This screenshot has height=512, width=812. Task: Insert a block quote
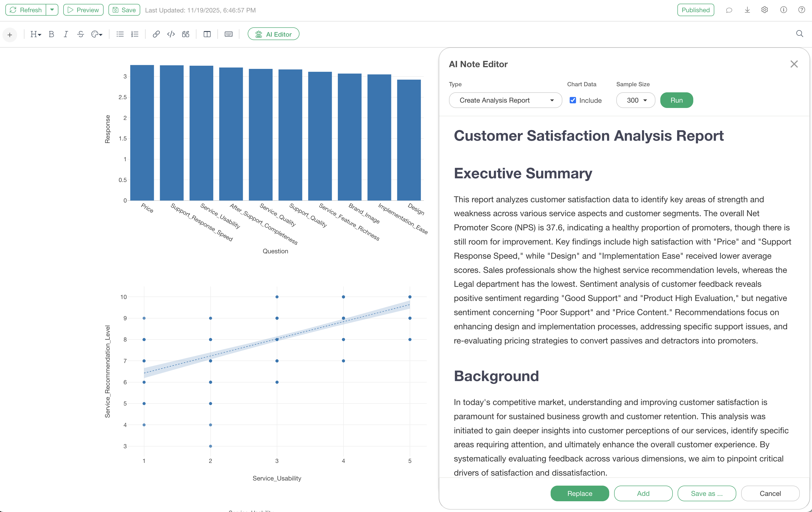click(186, 34)
